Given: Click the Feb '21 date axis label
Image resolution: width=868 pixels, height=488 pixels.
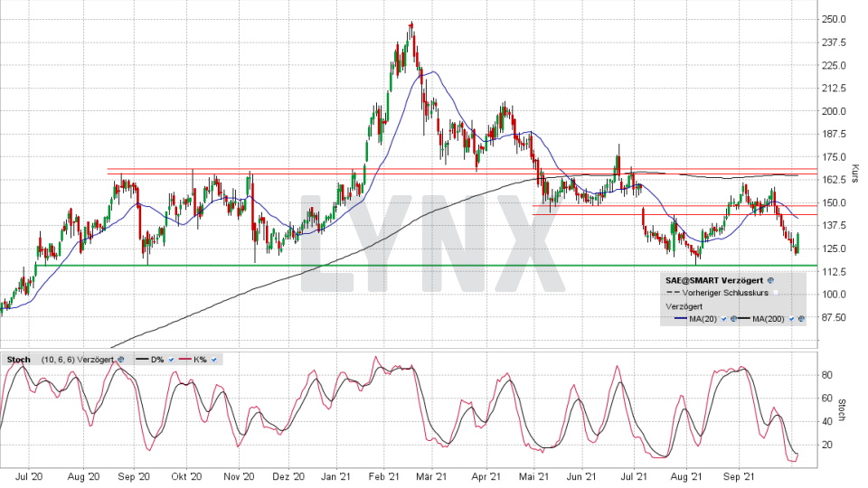Looking at the screenshot, I should (383, 476).
